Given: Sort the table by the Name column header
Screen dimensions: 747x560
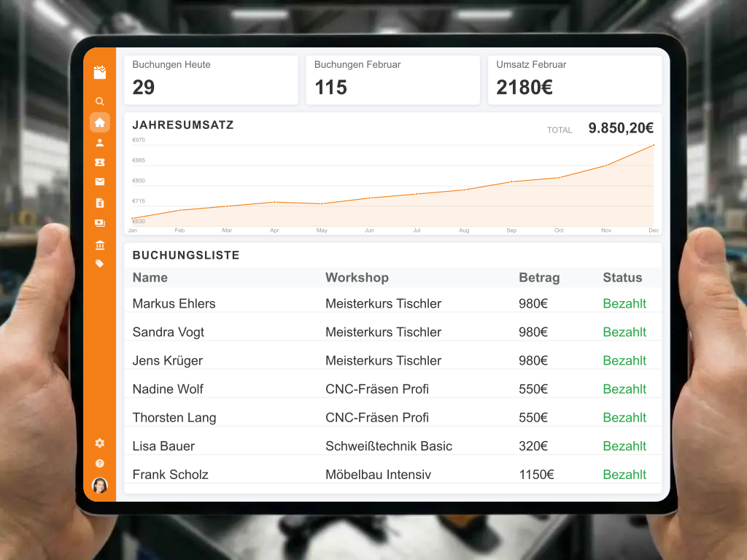Looking at the screenshot, I should pos(150,278).
